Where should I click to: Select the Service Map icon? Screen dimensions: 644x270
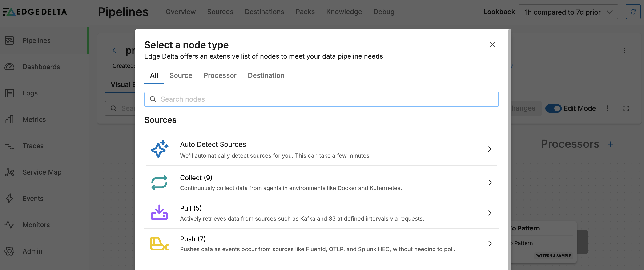[9, 172]
